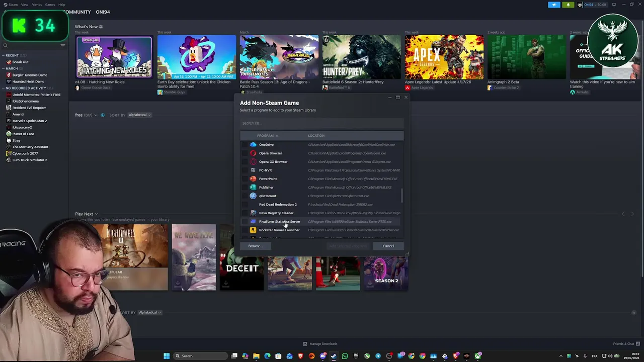Screen dimensions: 644x362
Task: Click the Opera GX Browser icon
Action: tap(253, 162)
